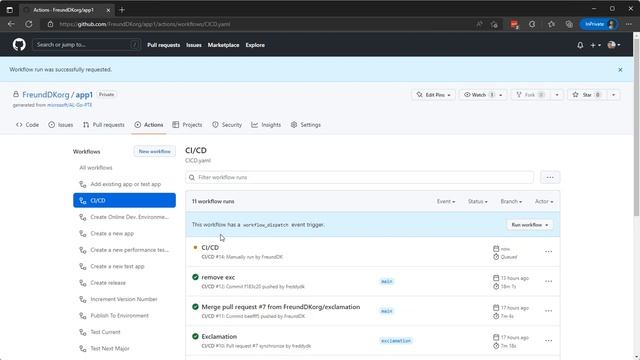The image size is (640, 360).
Task: Switch to the Code tab
Action: coord(27,125)
